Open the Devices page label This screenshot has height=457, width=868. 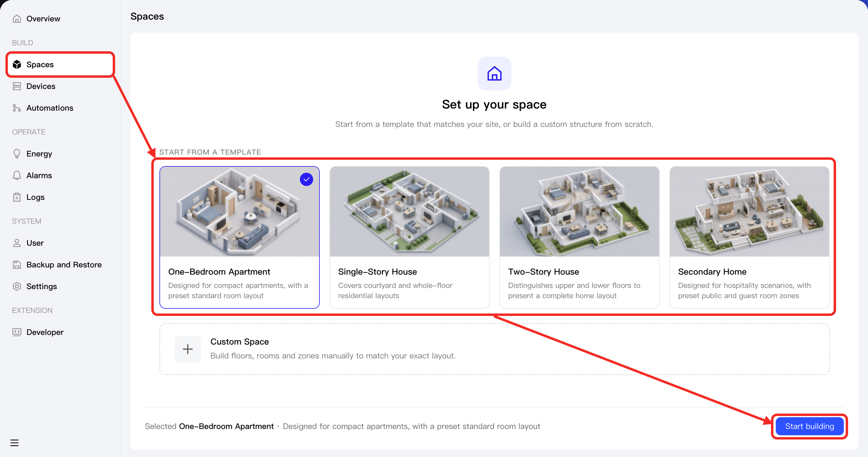(41, 86)
